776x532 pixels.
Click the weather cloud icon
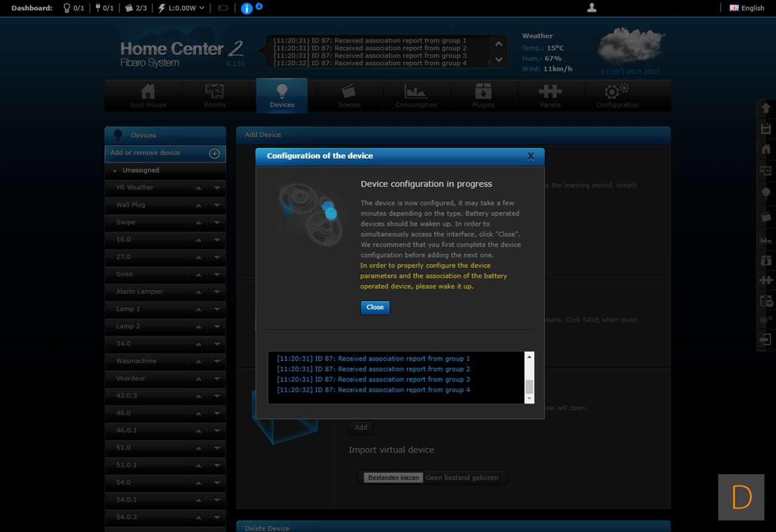[x=630, y=47]
